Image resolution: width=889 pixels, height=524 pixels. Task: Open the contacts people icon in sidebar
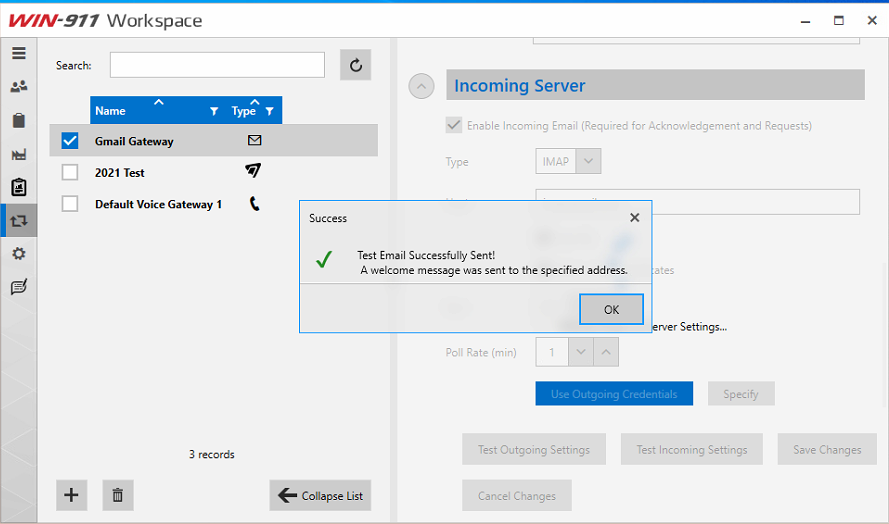[x=18, y=87]
